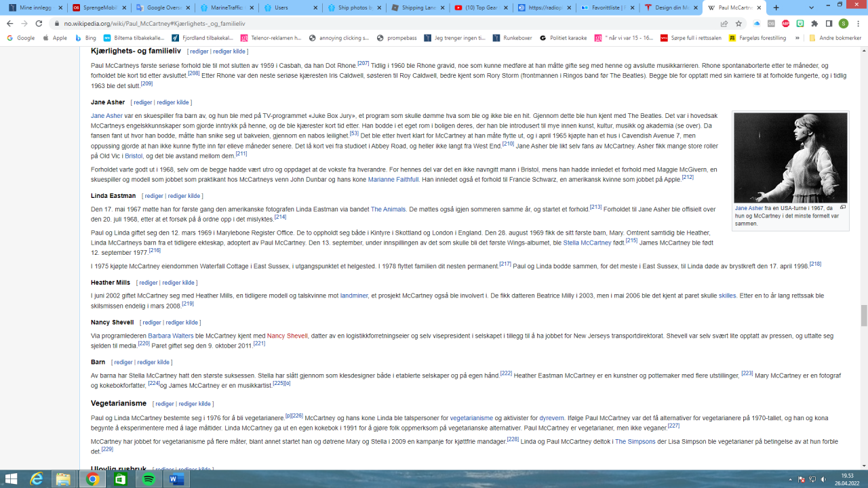Open a new browser tab
The image size is (868, 488).
click(776, 7)
